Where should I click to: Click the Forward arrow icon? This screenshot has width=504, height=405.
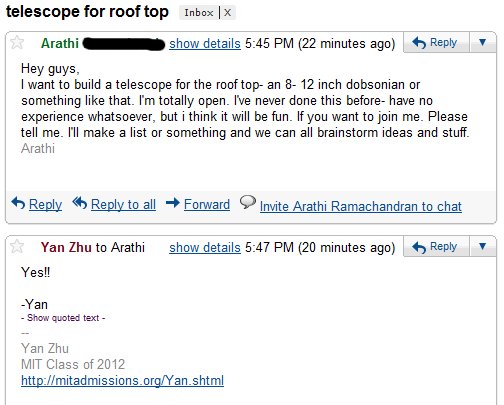173,202
